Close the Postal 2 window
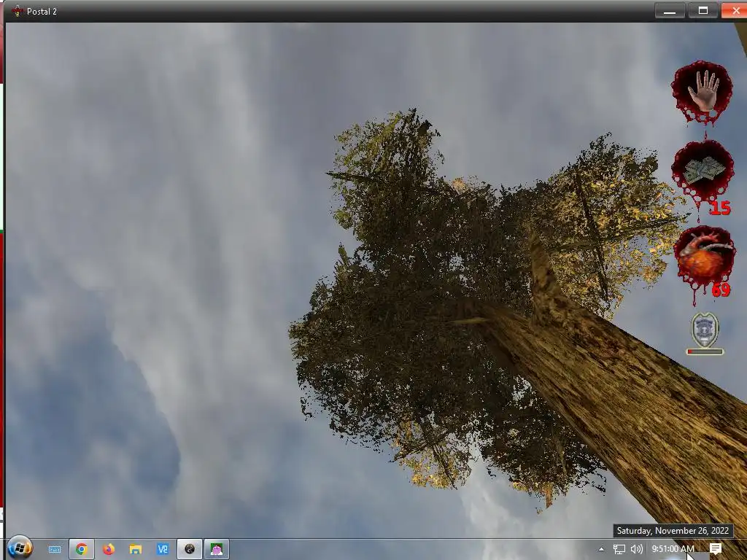Image resolution: width=747 pixels, height=560 pixels. [x=735, y=10]
